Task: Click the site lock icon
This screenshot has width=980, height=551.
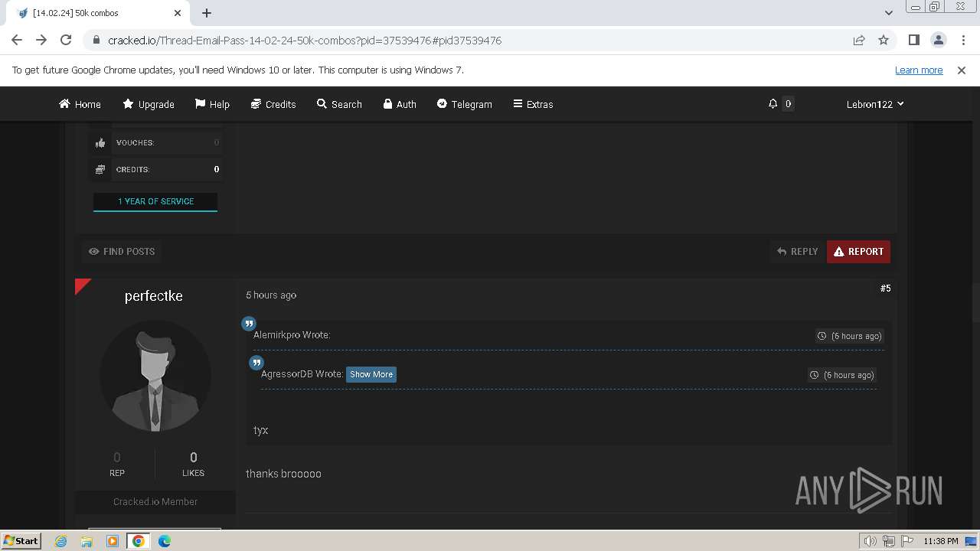Action: [x=96, y=41]
